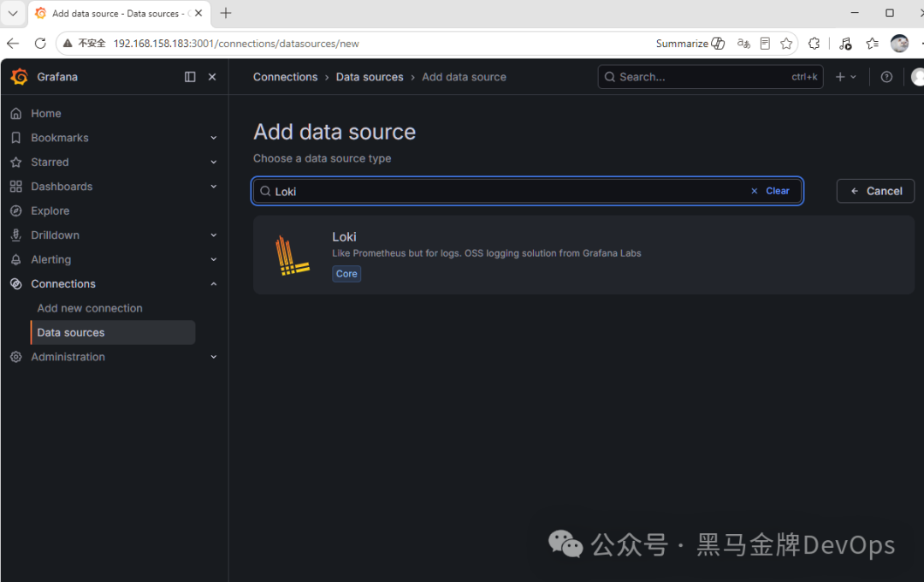Open Home in sidebar

(46, 113)
